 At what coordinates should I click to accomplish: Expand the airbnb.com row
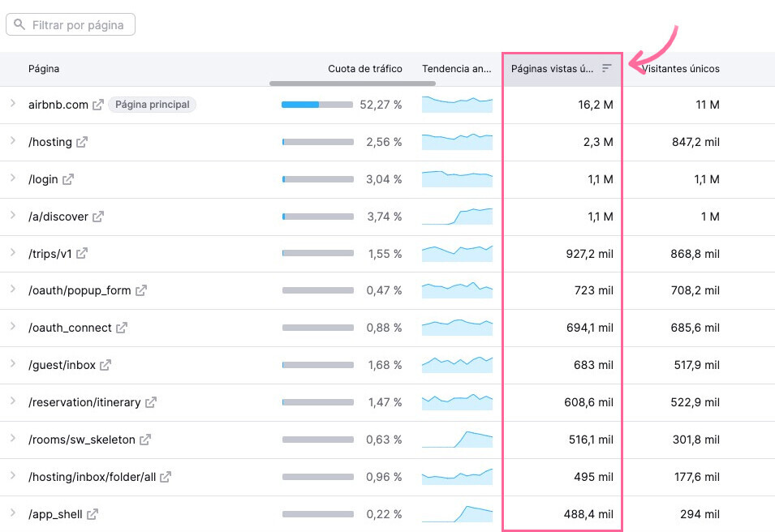tap(13, 104)
